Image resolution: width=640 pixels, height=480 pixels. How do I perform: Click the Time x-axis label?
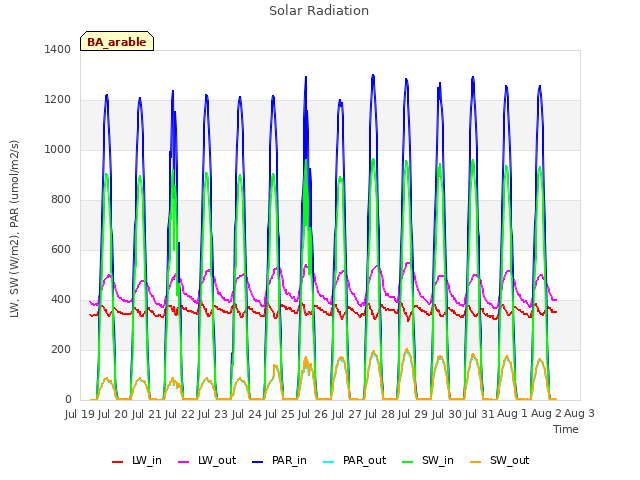point(566,429)
